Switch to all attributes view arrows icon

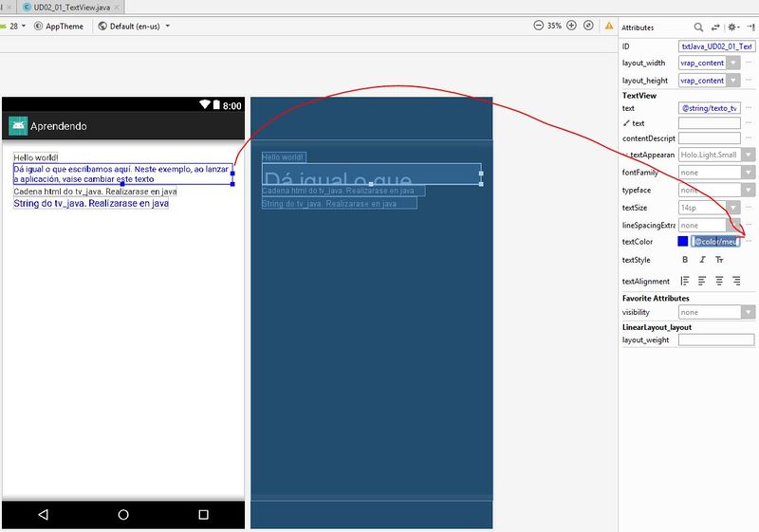715,28
